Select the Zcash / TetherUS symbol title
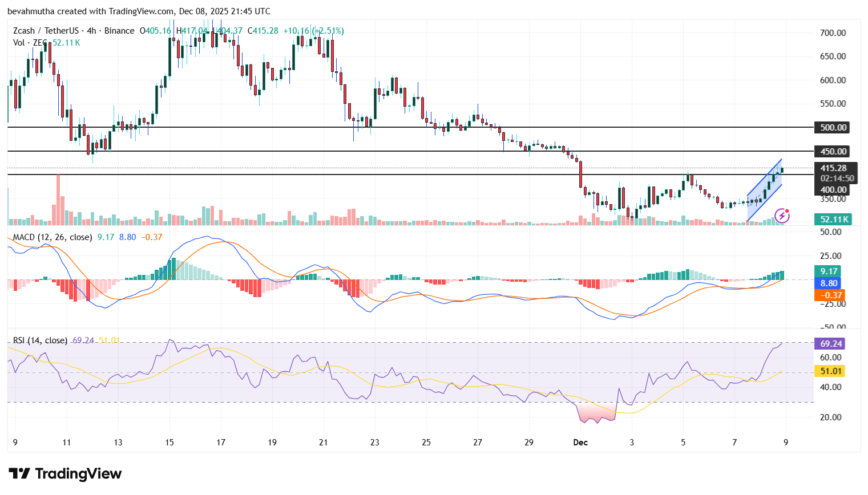Screen dimensions: 868x495 45,30
